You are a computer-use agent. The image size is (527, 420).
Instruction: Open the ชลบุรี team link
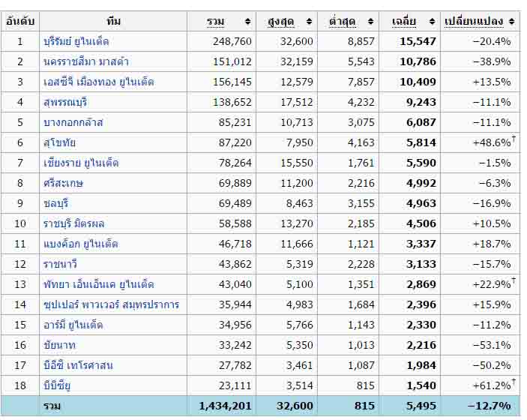56,203
